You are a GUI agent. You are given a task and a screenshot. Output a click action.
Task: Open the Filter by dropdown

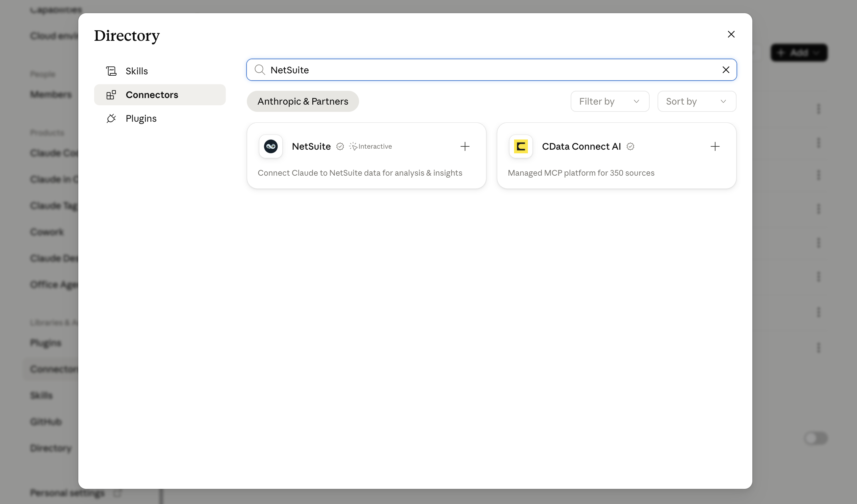(x=610, y=101)
